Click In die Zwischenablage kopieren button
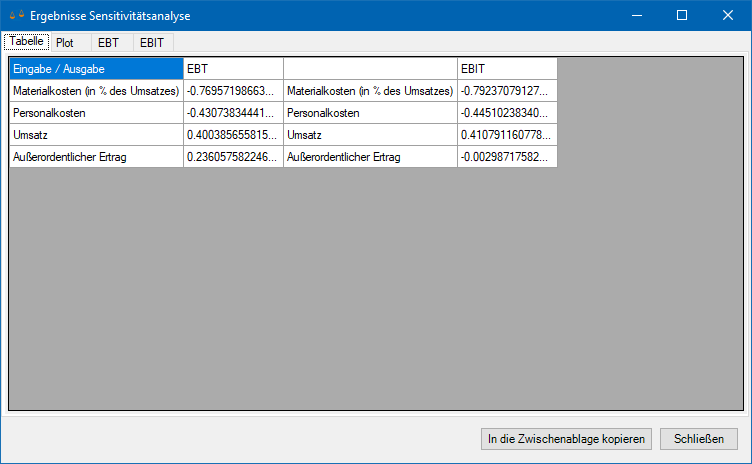Screen dimensions: 752x464 click(x=566, y=439)
